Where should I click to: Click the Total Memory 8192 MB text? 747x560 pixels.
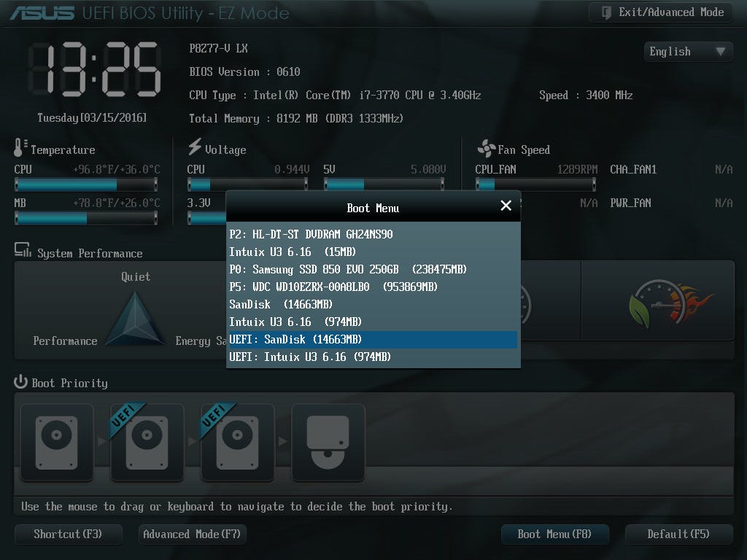296,119
